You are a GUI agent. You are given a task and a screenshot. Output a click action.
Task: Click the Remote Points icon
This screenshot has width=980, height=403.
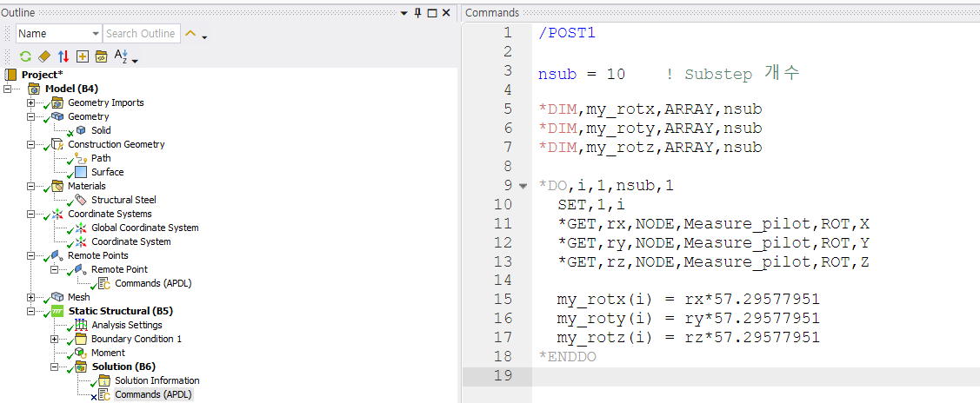57,255
